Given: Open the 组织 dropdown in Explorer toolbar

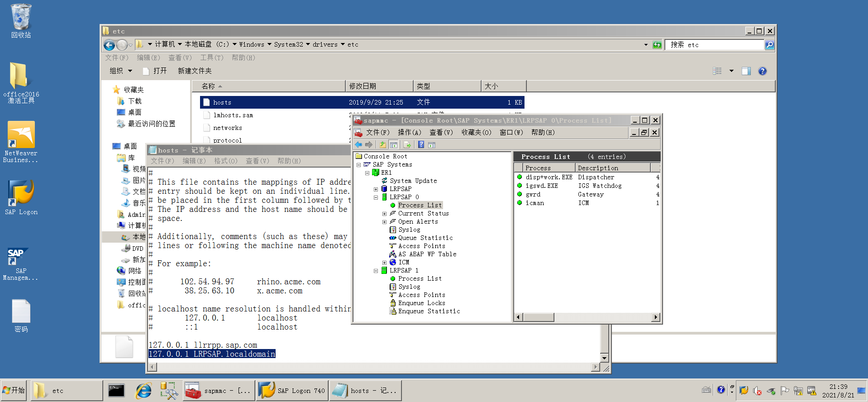Looking at the screenshot, I should click(x=121, y=71).
